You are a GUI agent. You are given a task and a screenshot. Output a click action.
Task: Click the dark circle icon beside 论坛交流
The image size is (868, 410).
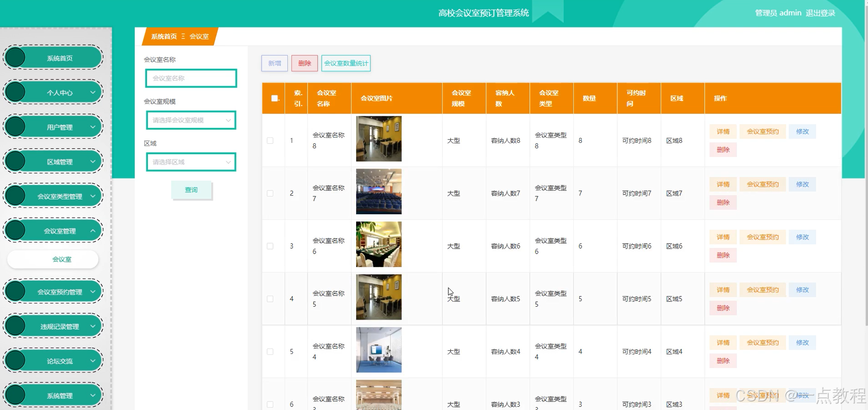[x=16, y=360]
